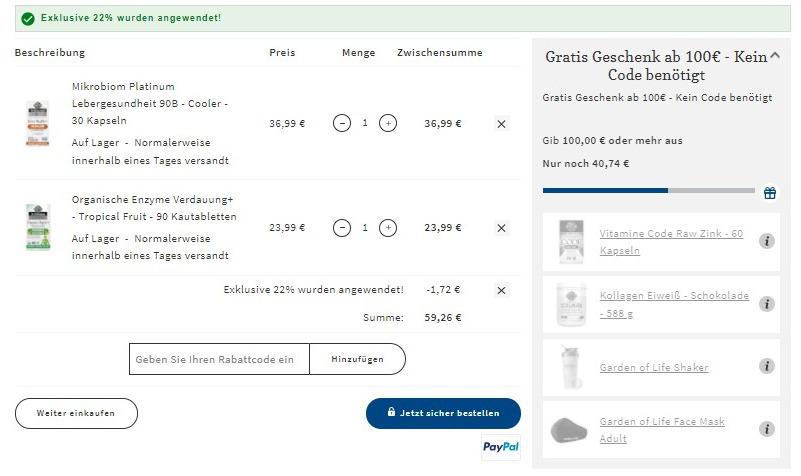Click the Menge column header
The width and height of the screenshot is (801, 476).
click(358, 53)
